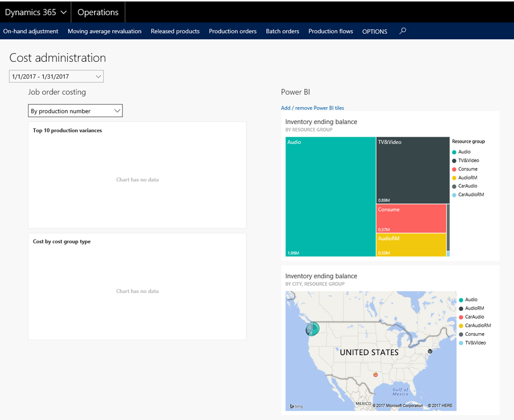This screenshot has width=514, height=420.
Task: Open Moving average revaluation
Action: click(104, 31)
